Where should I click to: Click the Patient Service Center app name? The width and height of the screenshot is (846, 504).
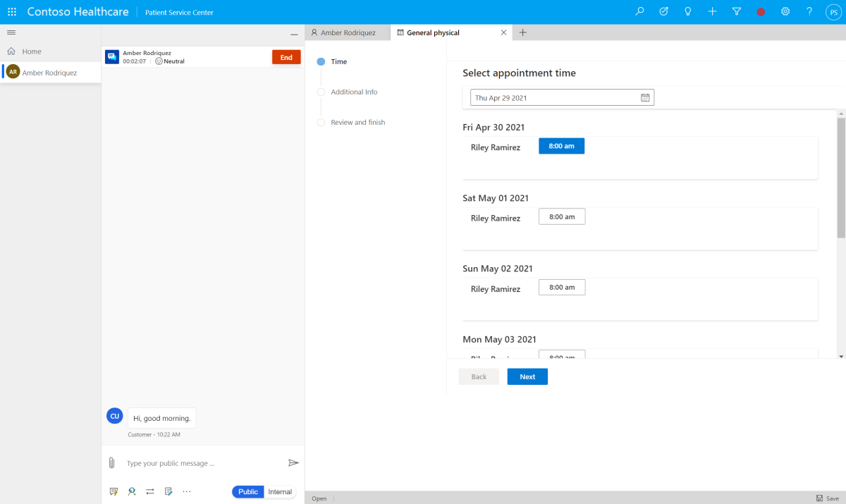pos(179,13)
